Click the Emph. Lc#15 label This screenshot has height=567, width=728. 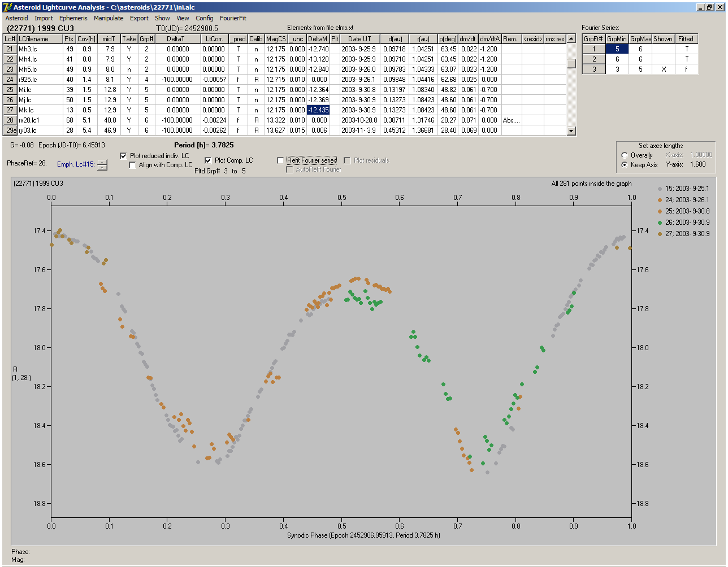click(x=76, y=164)
